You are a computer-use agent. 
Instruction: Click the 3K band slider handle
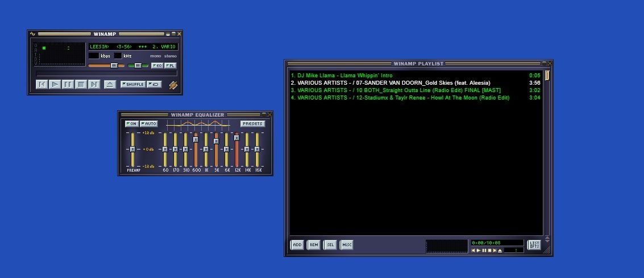click(x=217, y=141)
